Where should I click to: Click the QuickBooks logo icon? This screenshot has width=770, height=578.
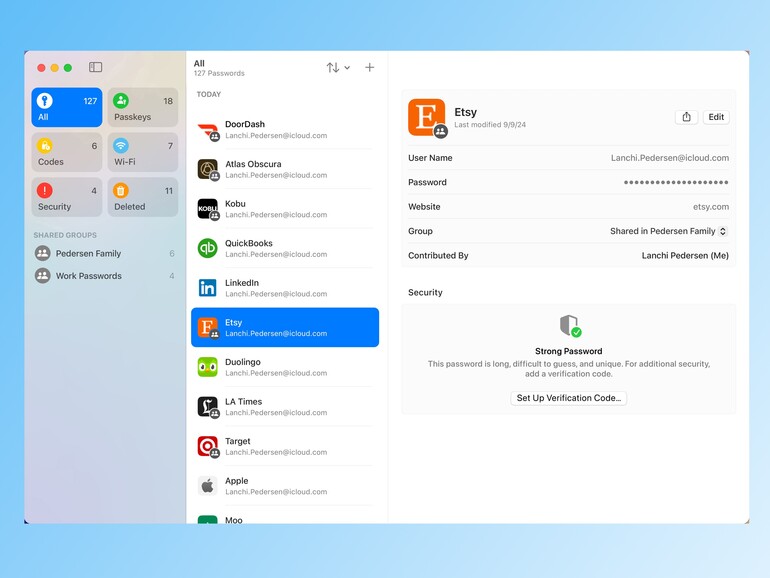pyautogui.click(x=208, y=248)
